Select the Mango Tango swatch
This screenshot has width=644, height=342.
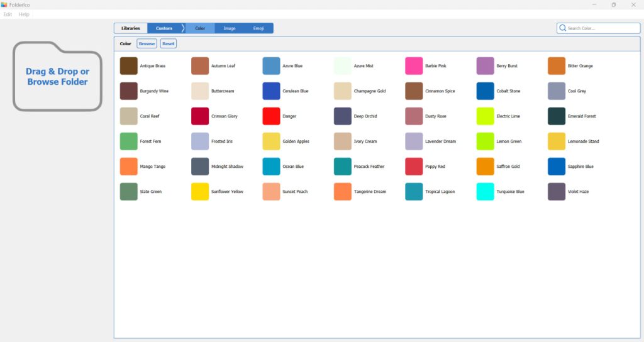(128, 167)
